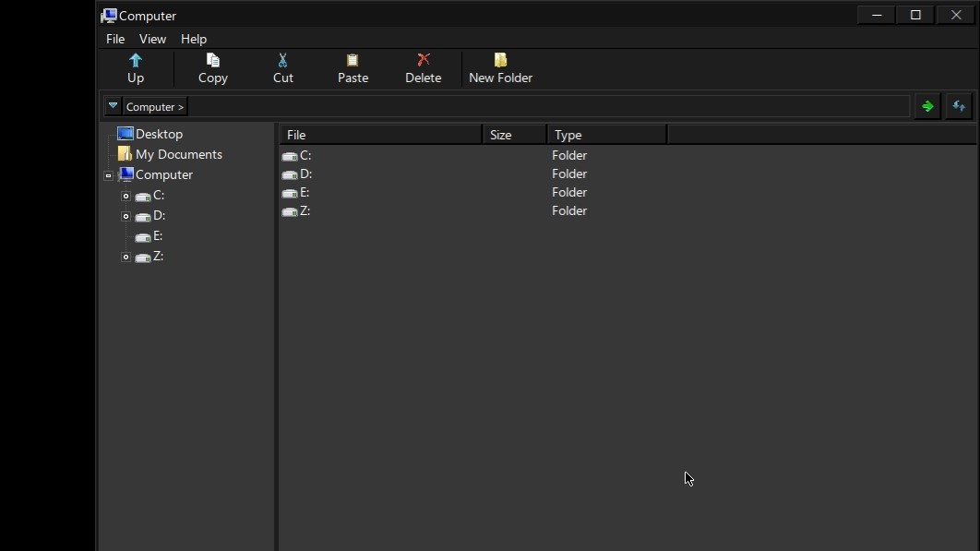Open the address bar history dropdown
This screenshot has height=551, width=980.
(x=113, y=106)
